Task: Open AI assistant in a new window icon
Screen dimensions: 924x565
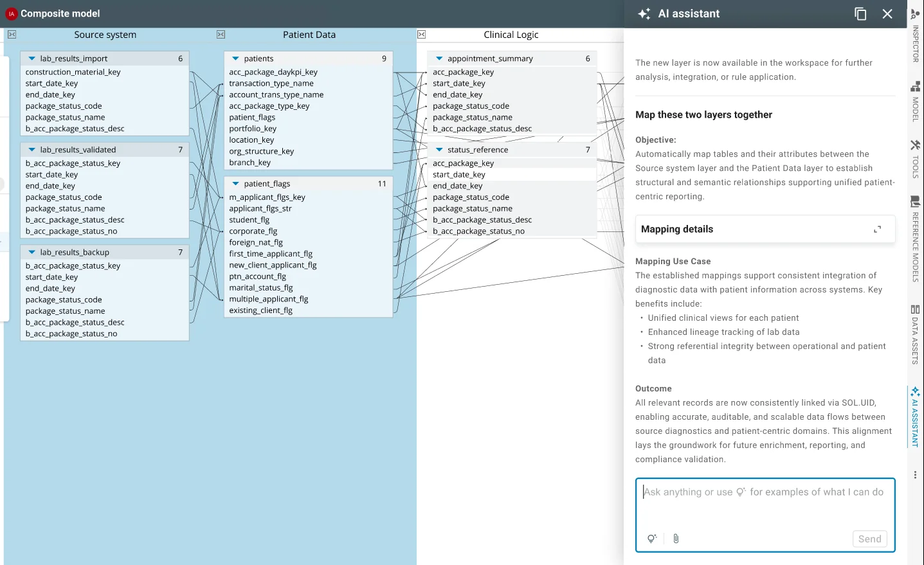Action: 860,13
